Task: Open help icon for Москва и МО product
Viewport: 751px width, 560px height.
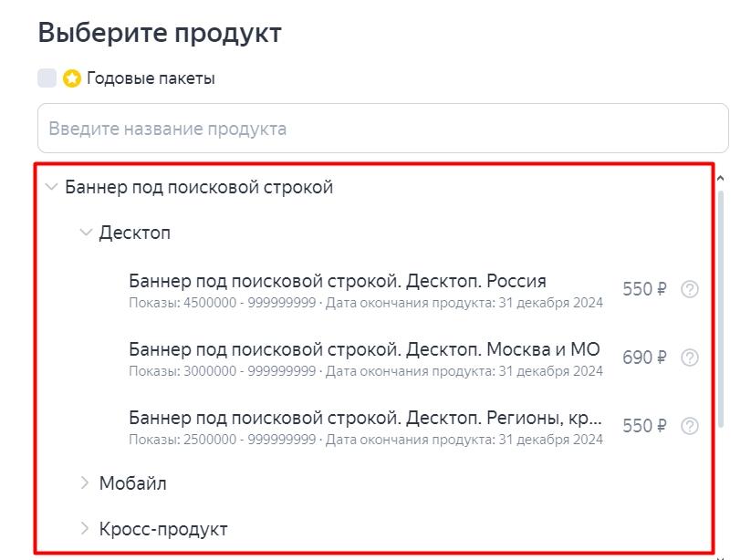Action: (x=690, y=358)
